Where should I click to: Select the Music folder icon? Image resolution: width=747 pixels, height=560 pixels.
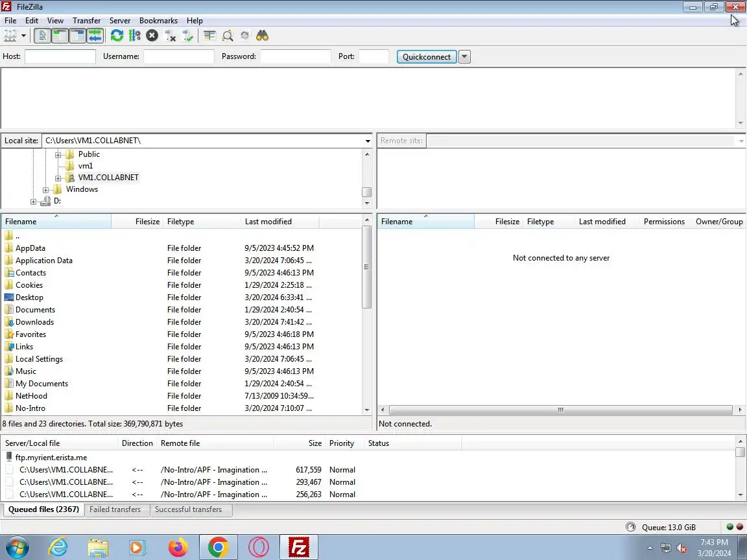pos(8,371)
